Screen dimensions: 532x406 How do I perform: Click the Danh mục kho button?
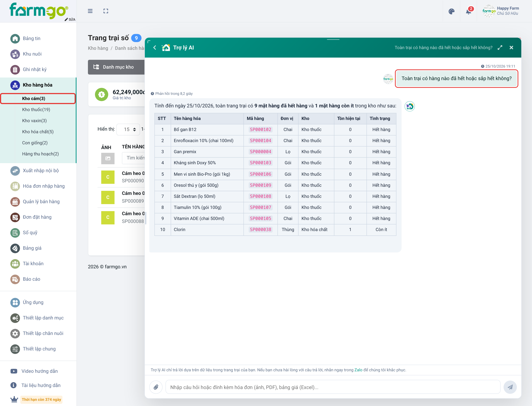coord(113,67)
